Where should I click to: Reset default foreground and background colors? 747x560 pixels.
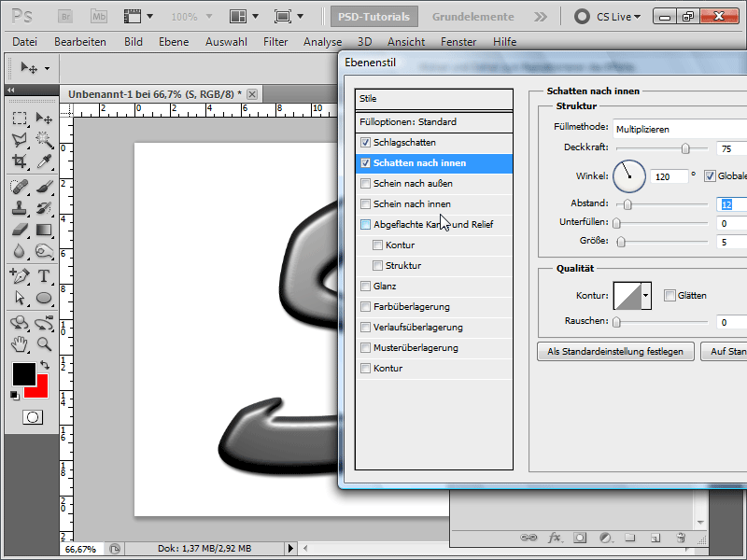coord(15,395)
